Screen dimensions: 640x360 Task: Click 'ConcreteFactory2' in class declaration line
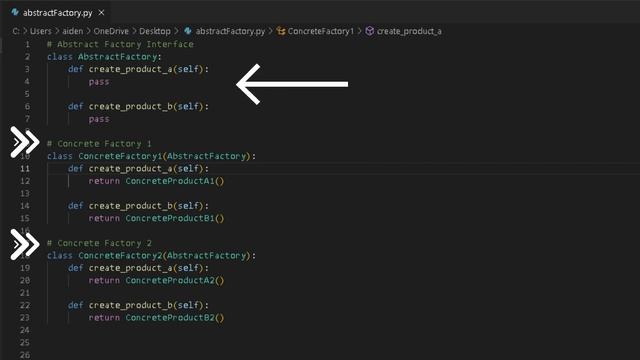pyautogui.click(x=120, y=256)
